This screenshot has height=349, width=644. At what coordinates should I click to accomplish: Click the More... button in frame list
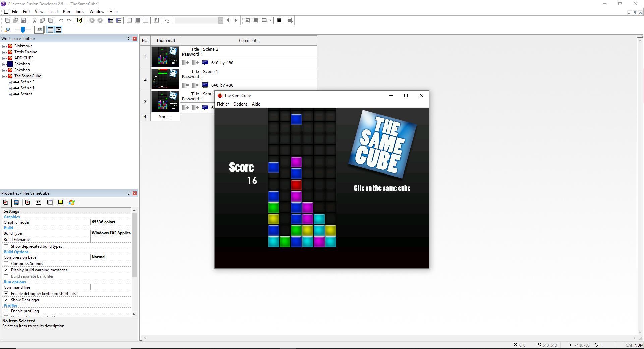coord(165,117)
